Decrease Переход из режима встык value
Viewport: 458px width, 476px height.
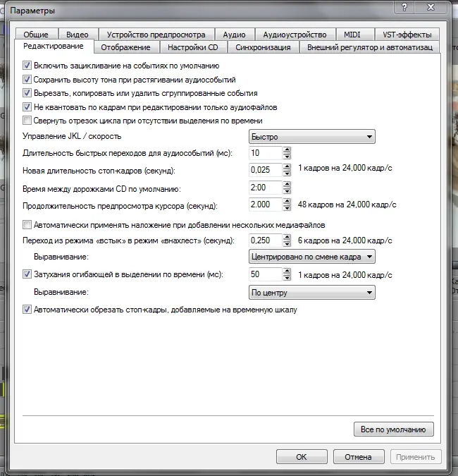(287, 244)
